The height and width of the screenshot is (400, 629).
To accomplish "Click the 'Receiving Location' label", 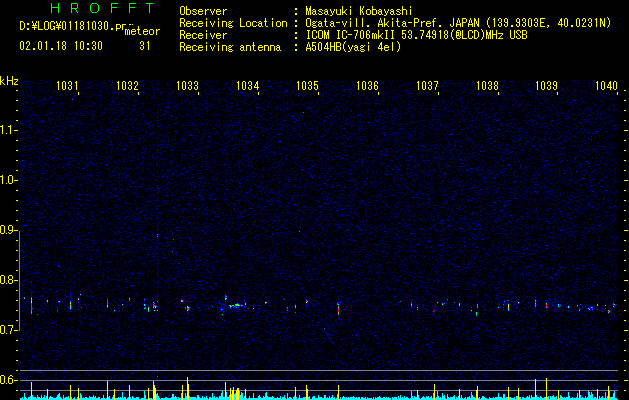I will pos(233,23).
